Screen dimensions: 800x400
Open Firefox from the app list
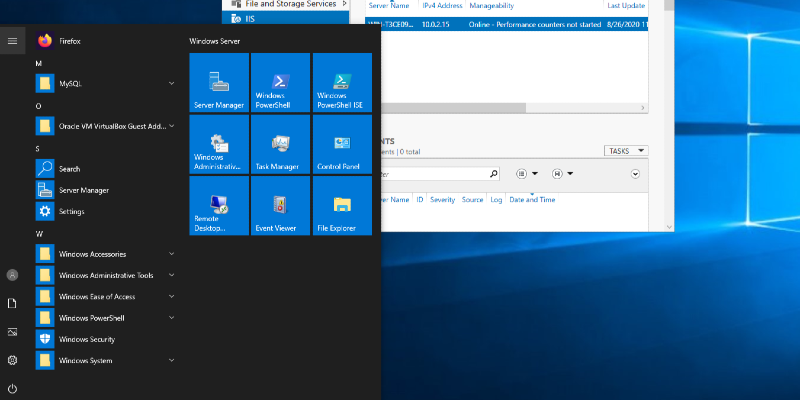106,41
